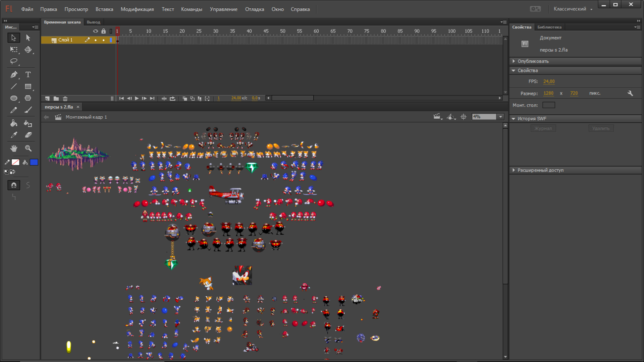Open the tools panel options menu
Image resolution: width=644 pixels, height=362 pixels.
35,27
